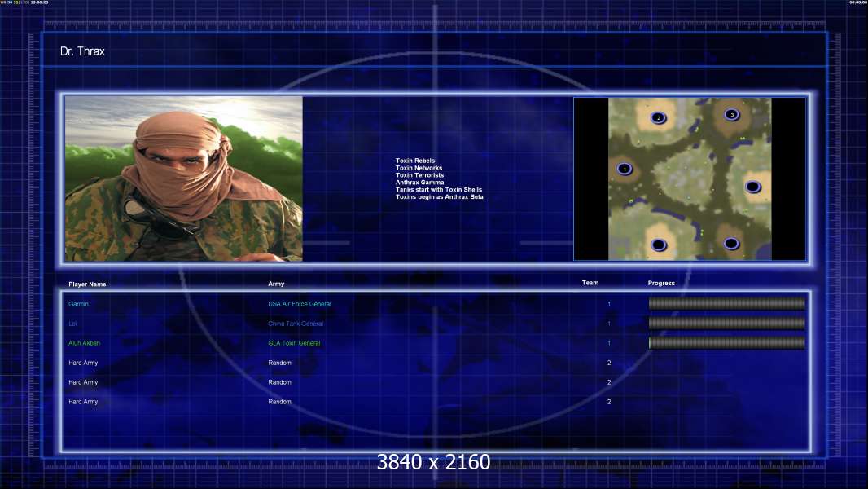868x489 pixels.
Task: Click player name Lol in China Tank General row
Action: (72, 324)
